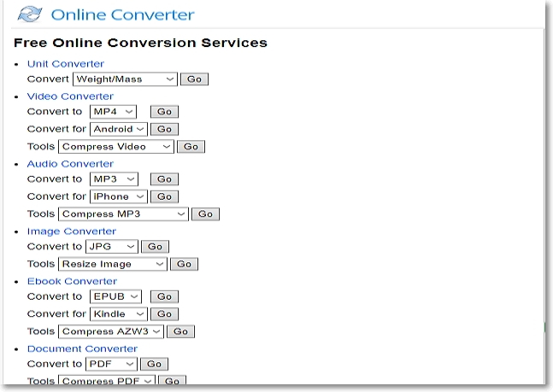Open the Ebook Converter link
The image size is (553, 392).
(72, 281)
